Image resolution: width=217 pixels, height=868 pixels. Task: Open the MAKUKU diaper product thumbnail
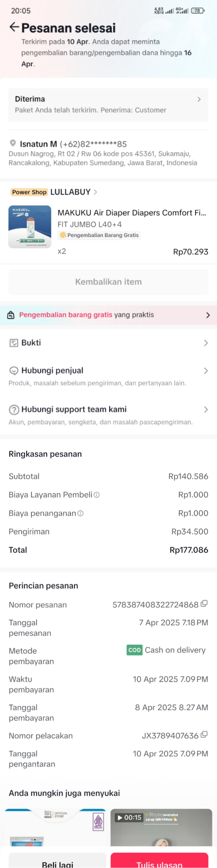tap(30, 227)
